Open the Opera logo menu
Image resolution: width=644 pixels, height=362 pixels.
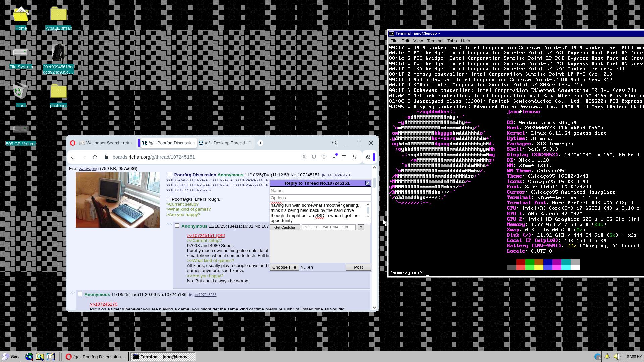73,143
